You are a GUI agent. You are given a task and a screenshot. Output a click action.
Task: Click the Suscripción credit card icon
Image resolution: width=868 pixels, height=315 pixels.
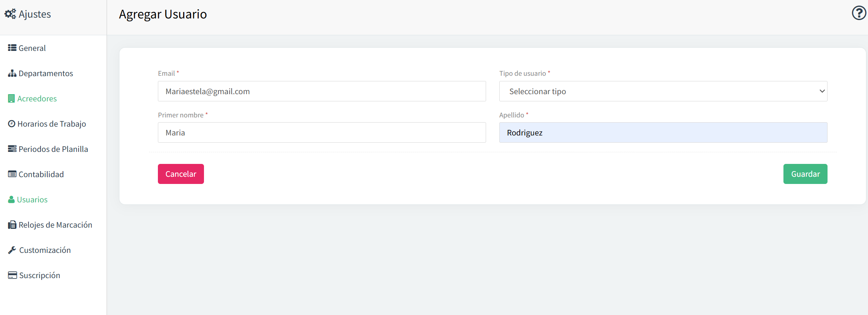coord(12,275)
